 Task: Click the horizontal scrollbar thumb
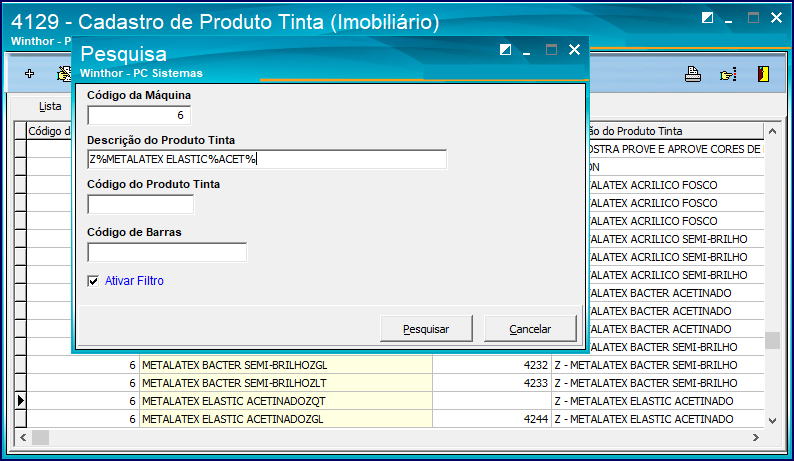click(x=41, y=437)
